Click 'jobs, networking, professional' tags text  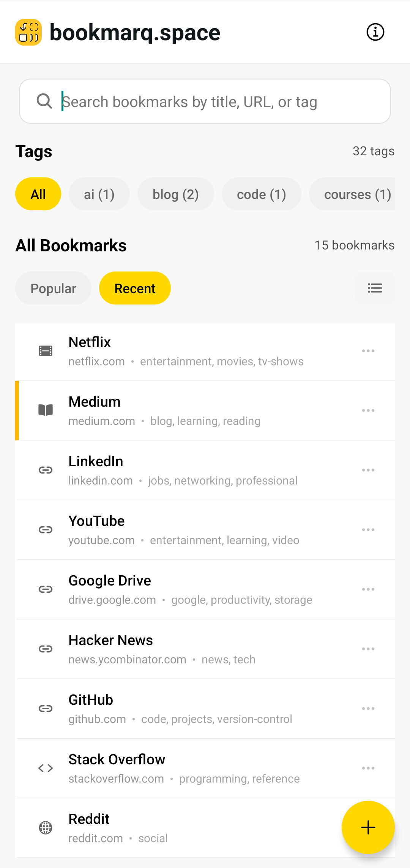click(x=223, y=481)
